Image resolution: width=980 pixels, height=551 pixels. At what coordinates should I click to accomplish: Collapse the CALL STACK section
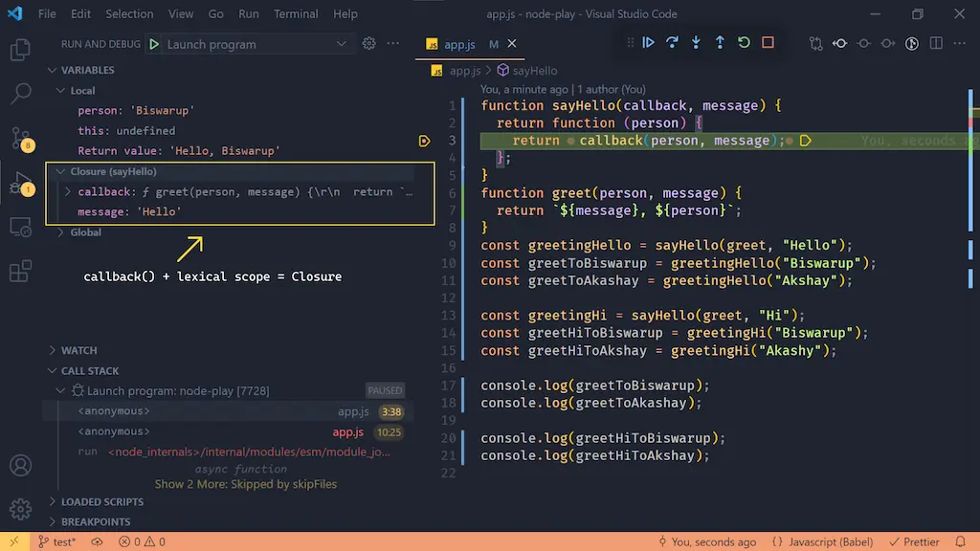(x=53, y=371)
